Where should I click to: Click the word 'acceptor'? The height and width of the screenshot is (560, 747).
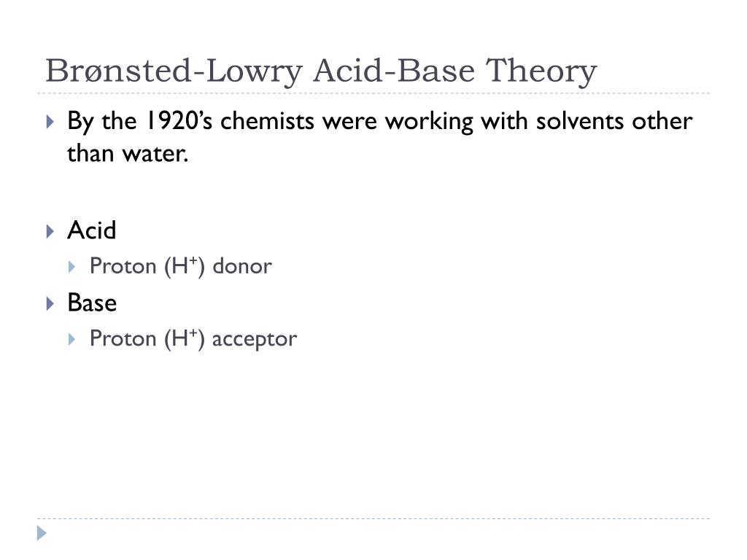coord(255,340)
